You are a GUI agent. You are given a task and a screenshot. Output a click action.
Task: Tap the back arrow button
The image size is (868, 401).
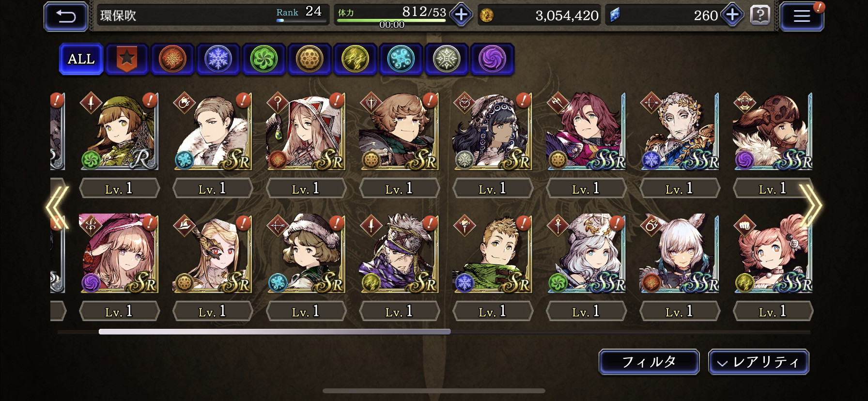tap(66, 16)
